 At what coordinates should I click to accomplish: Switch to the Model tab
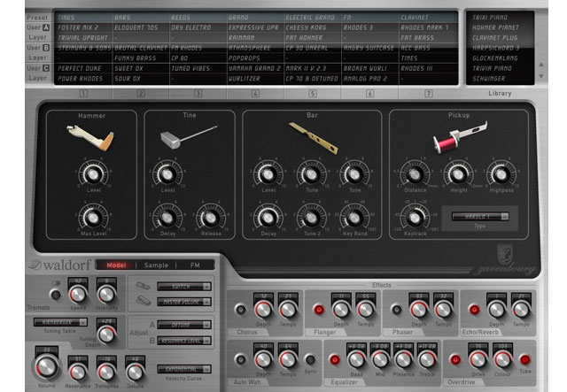click(116, 265)
